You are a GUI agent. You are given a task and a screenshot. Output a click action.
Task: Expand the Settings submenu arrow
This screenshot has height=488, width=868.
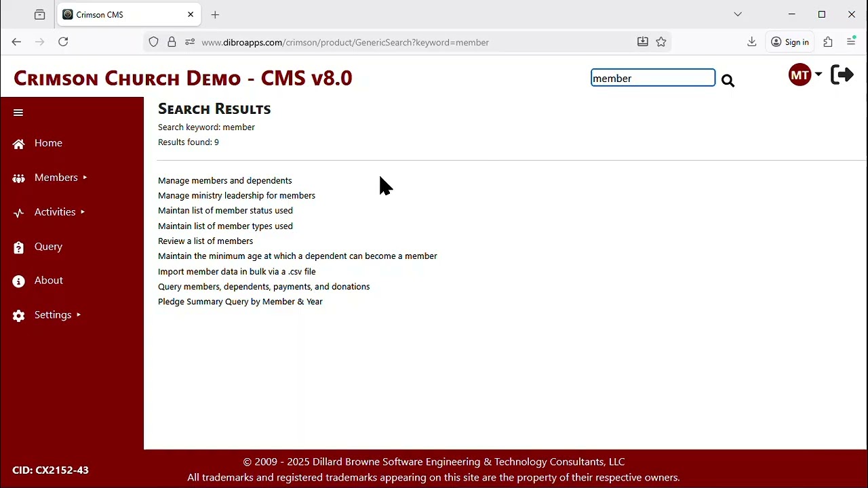(x=79, y=314)
